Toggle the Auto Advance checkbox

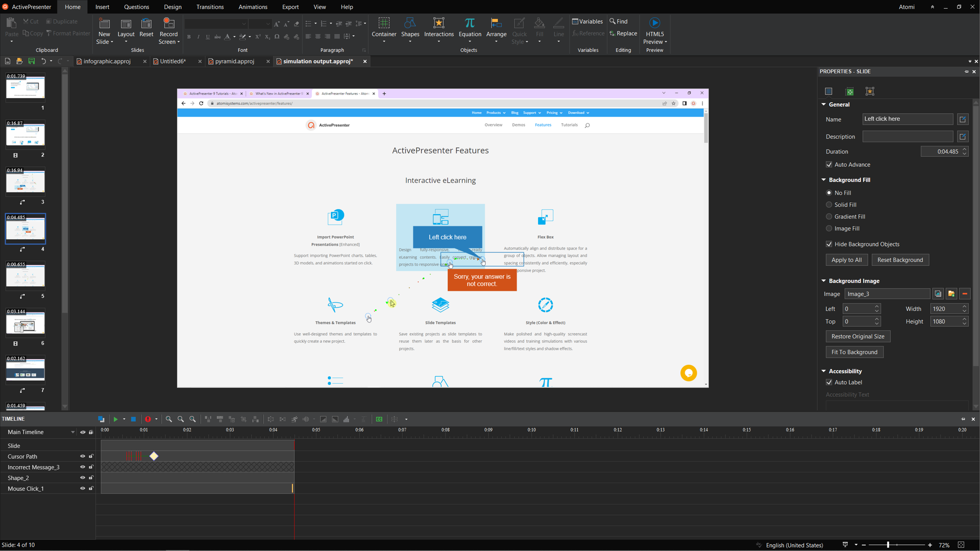click(829, 165)
